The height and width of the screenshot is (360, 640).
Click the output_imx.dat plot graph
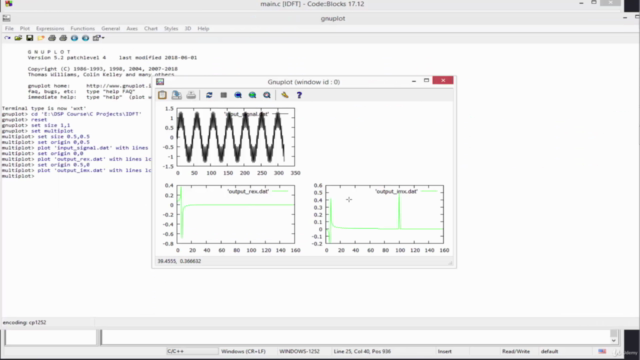coord(384,214)
